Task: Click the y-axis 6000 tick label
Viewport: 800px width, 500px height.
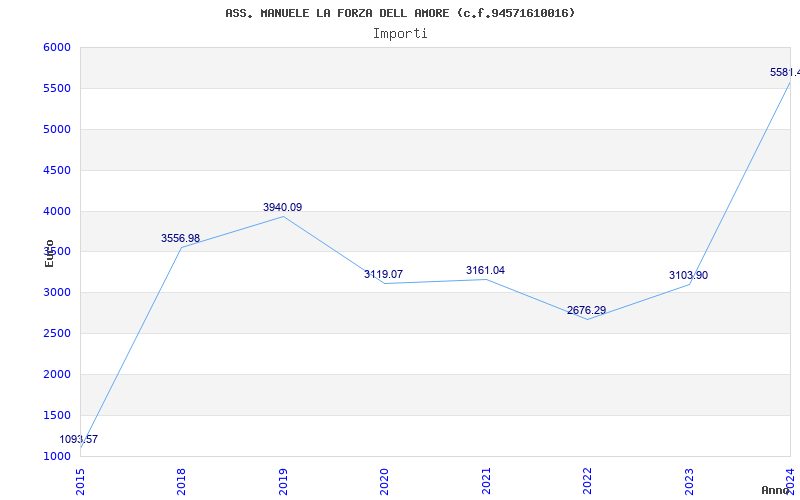Action: [57, 47]
